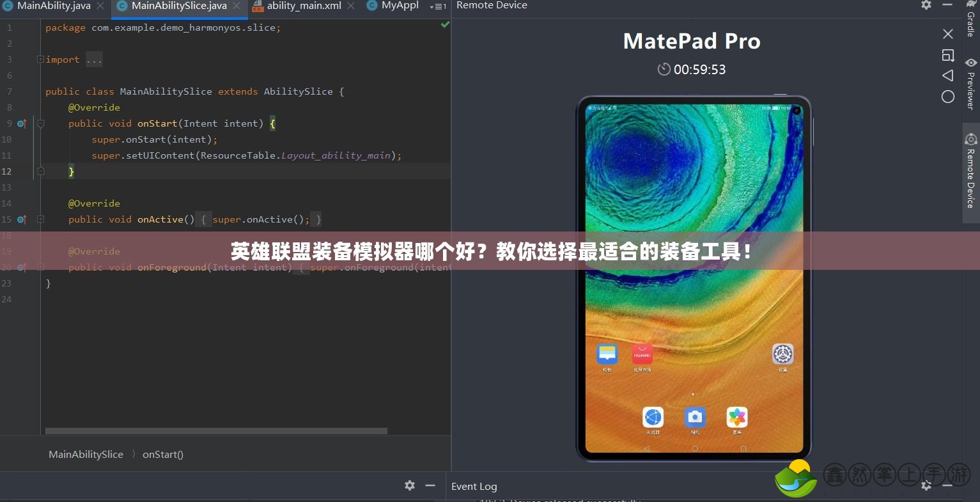Viewport: 980px width, 502px height.
Task: Click 'super.onStart(intent);' on line 10
Action: 155,139
